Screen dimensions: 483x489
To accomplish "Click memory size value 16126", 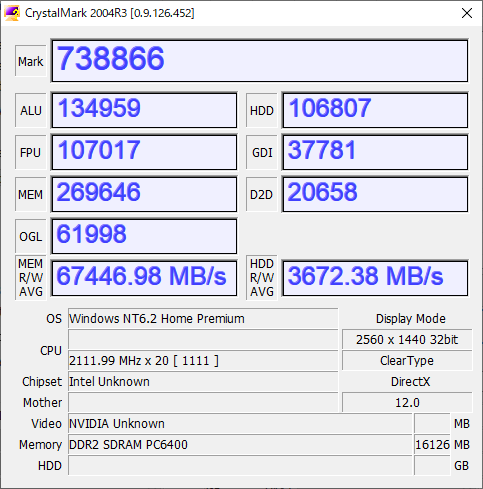I will tap(432, 445).
